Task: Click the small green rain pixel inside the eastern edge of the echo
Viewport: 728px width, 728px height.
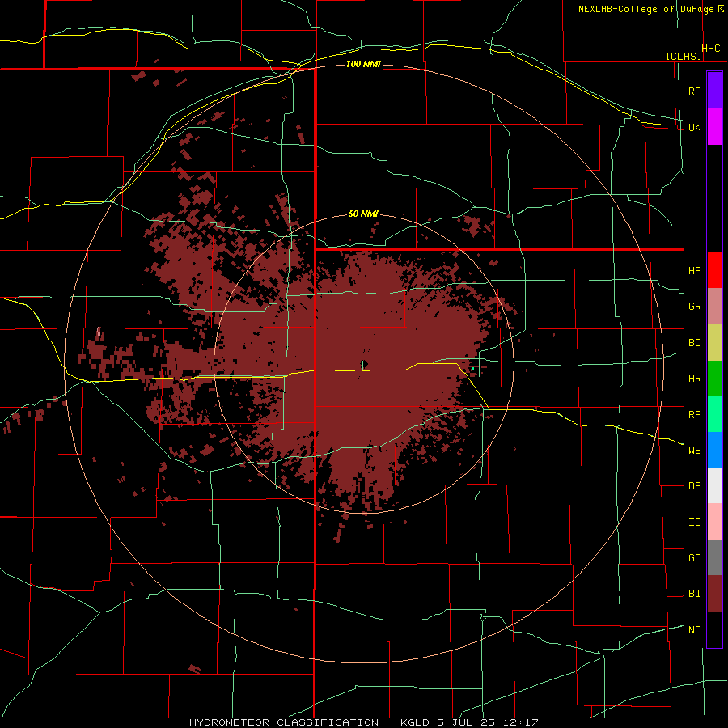Action: (x=473, y=369)
